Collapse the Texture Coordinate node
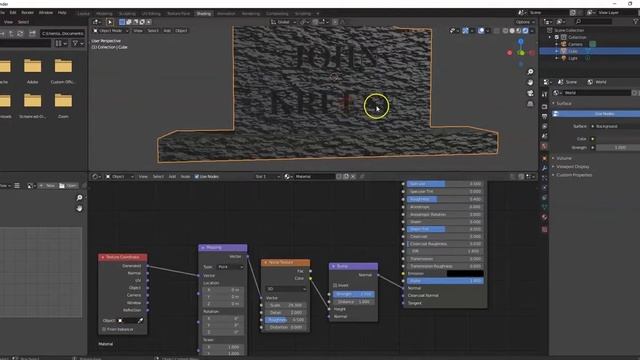 tap(103, 257)
